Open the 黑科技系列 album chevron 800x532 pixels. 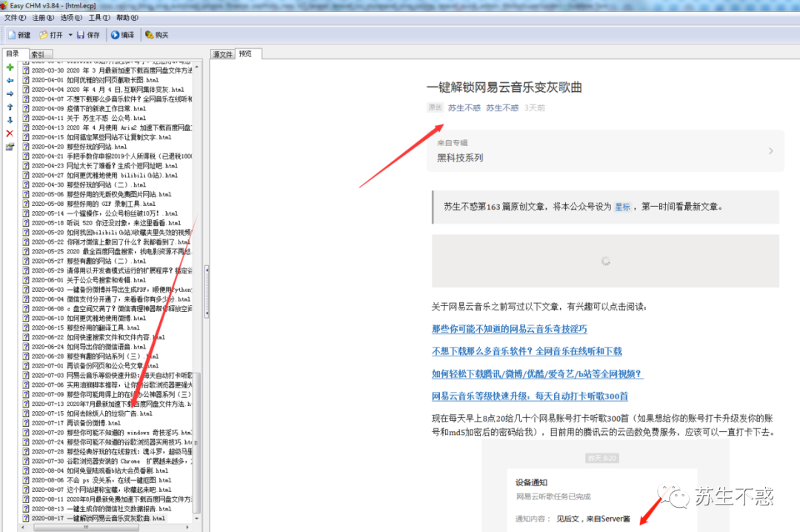(x=771, y=150)
